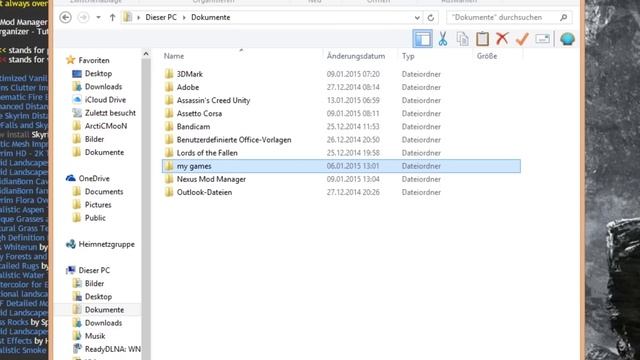The image size is (640, 360).
Task: Select the Adobe folder
Action: point(188,87)
